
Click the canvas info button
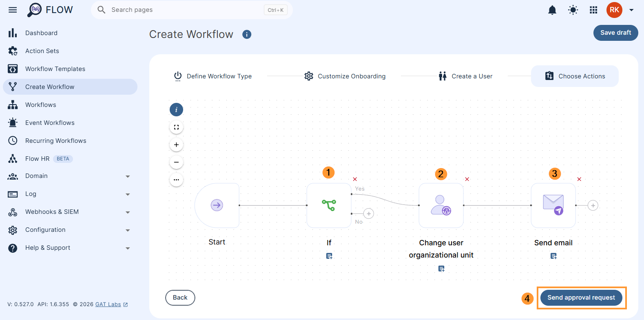coord(176,109)
